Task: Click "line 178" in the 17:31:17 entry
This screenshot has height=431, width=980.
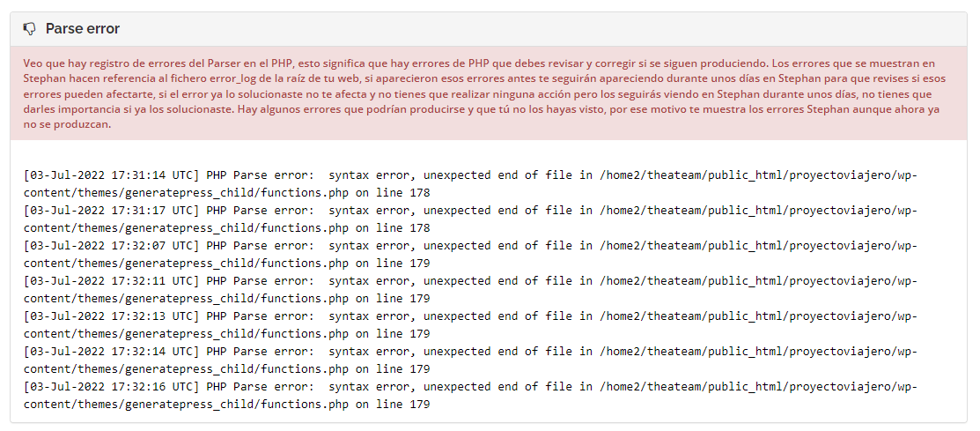Action: pyautogui.click(x=402, y=227)
